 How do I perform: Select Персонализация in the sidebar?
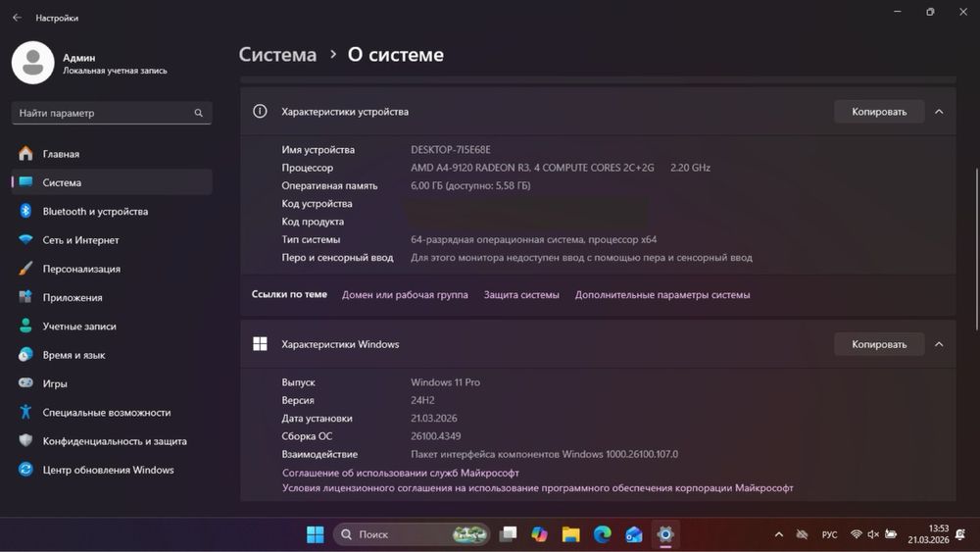112,269
